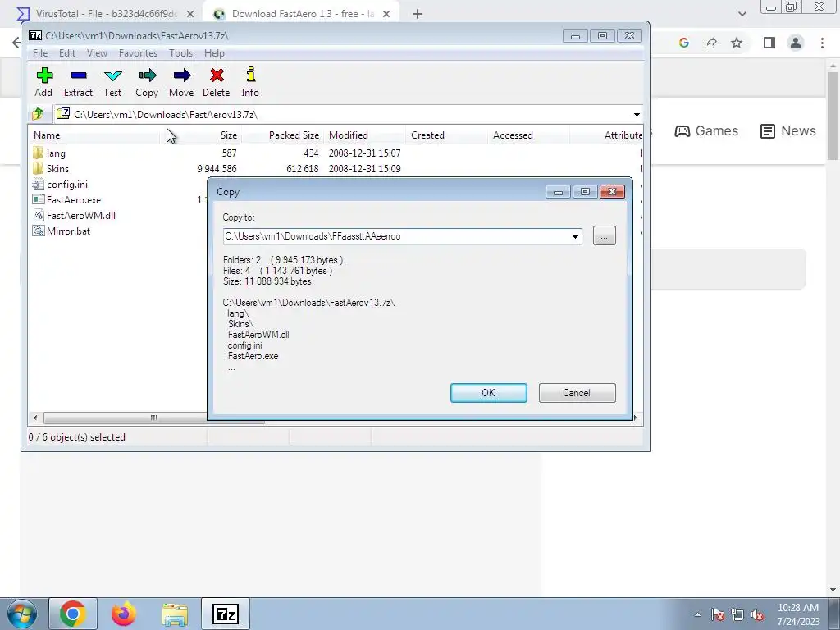Close the VirusTotal tab
Viewport: 840px width, 630px height.
tap(190, 15)
